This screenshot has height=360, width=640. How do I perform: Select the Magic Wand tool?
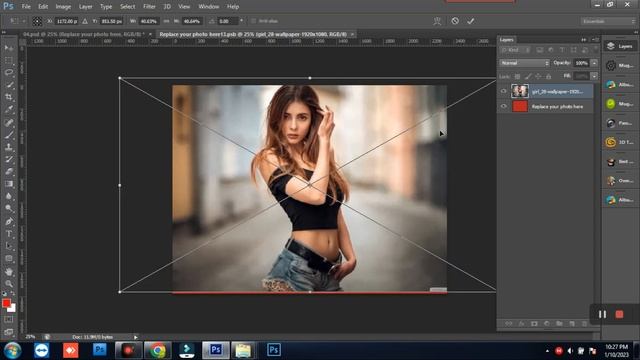(x=9, y=85)
